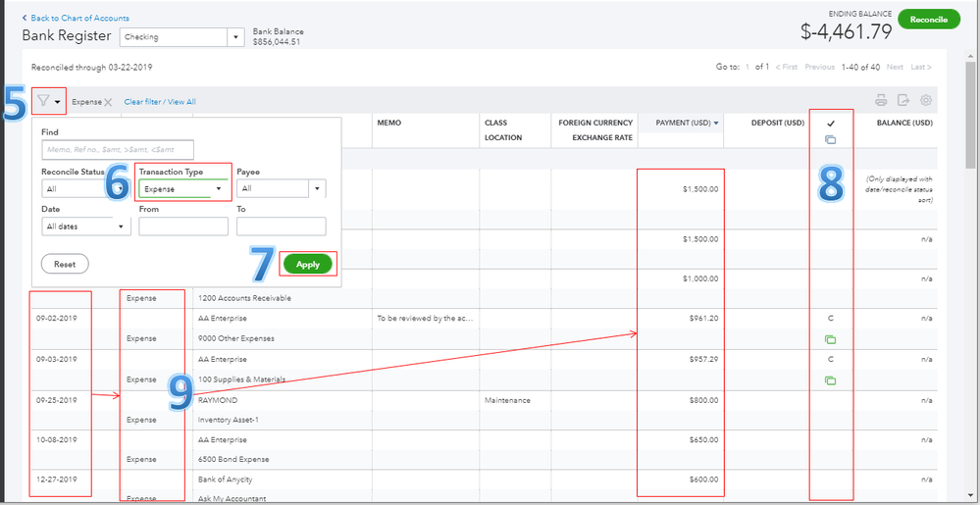
Task: Select the 12-27-2019 date cell
Action: pyautogui.click(x=57, y=480)
